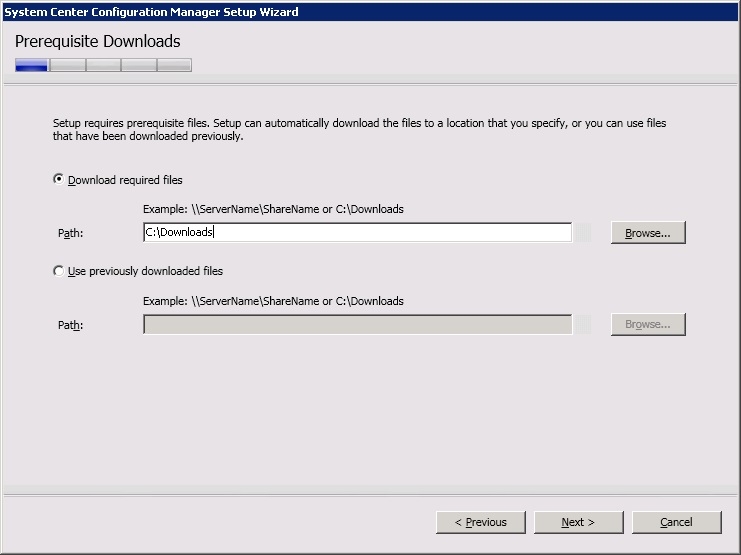This screenshot has height=555, width=741.
Task: Click the Path label under Download required files
Action: [x=70, y=234]
